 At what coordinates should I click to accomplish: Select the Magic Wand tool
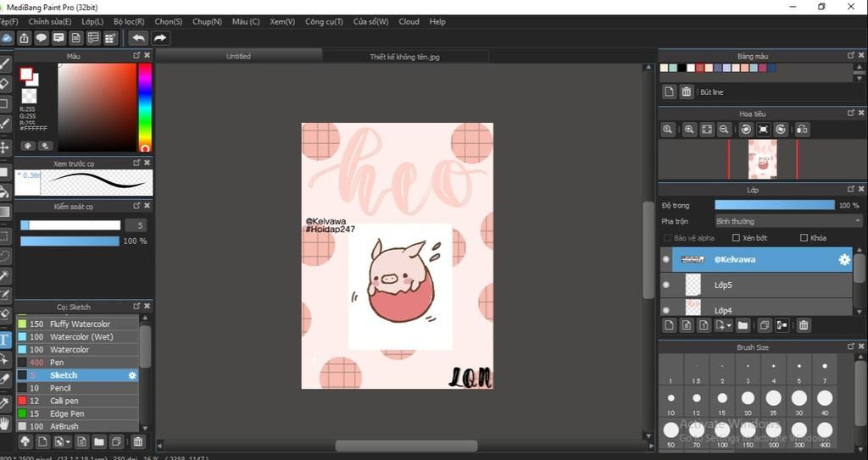pyautogui.click(x=4, y=275)
